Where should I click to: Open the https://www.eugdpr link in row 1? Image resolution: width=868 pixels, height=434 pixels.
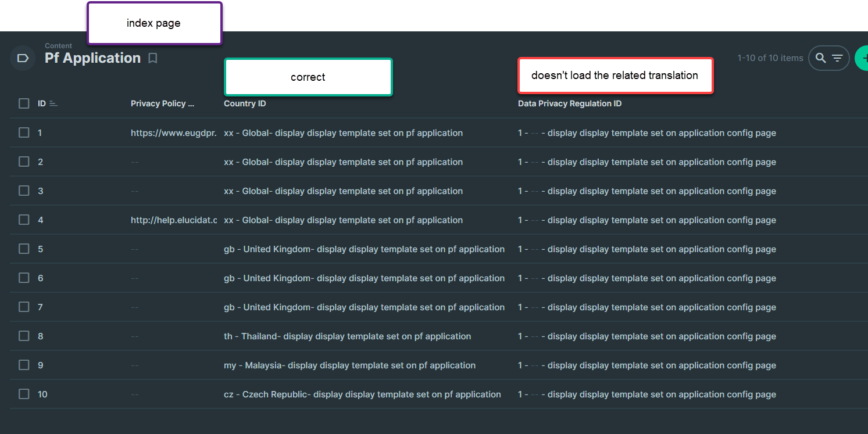point(174,132)
